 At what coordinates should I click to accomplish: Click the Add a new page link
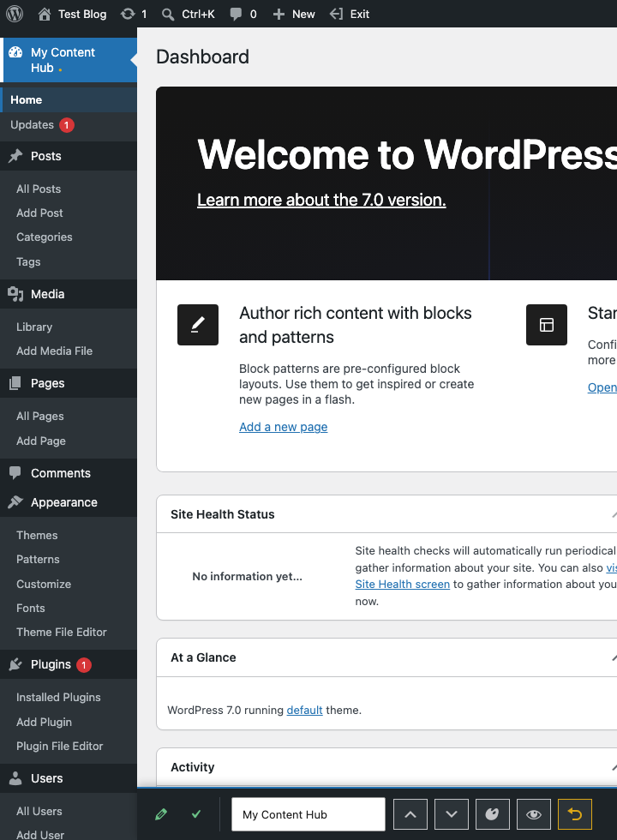(x=284, y=427)
